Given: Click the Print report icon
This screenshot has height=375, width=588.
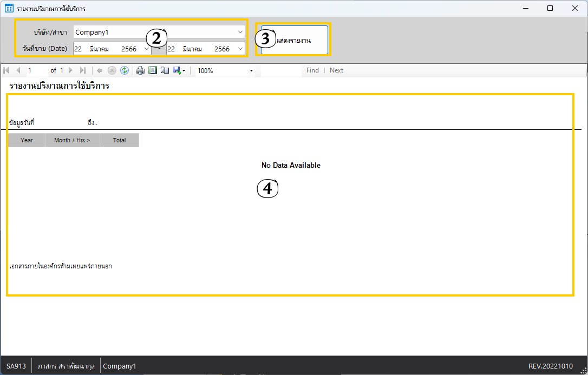Looking at the screenshot, I should point(140,70).
